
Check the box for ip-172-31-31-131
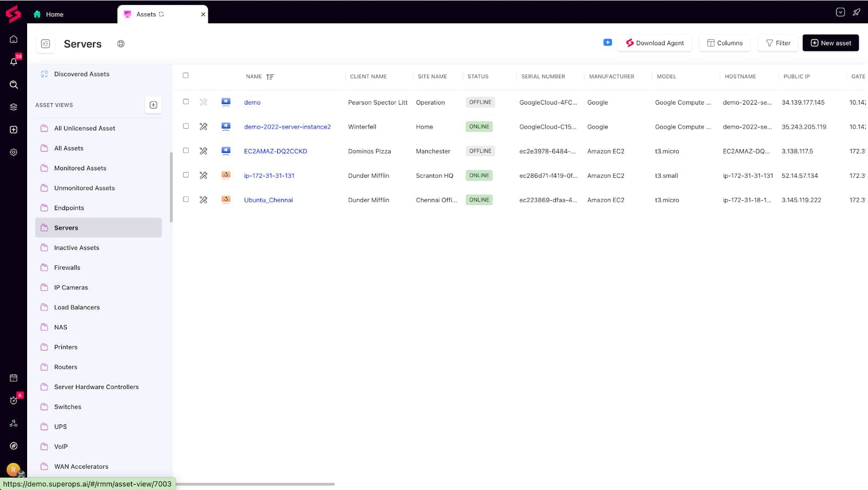(186, 175)
